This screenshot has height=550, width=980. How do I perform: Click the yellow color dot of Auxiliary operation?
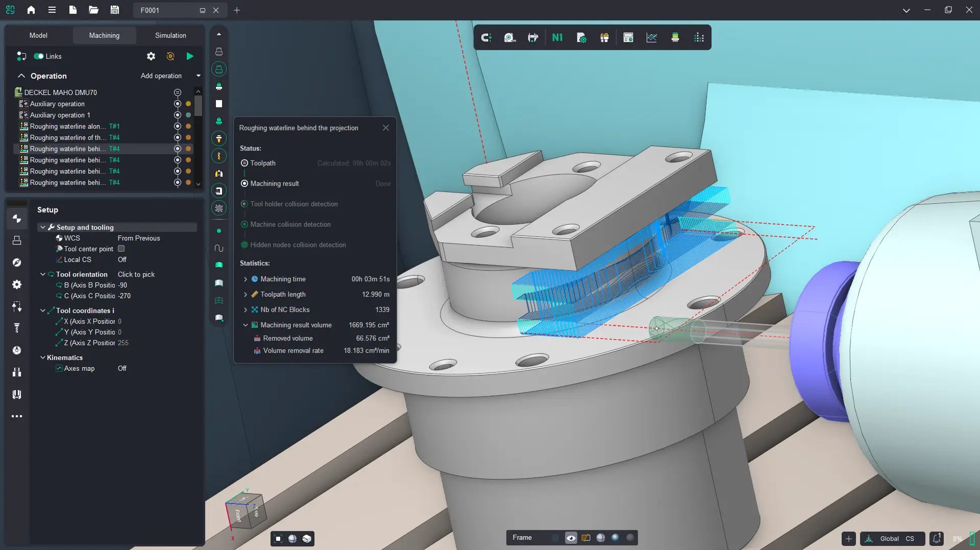pos(188,104)
